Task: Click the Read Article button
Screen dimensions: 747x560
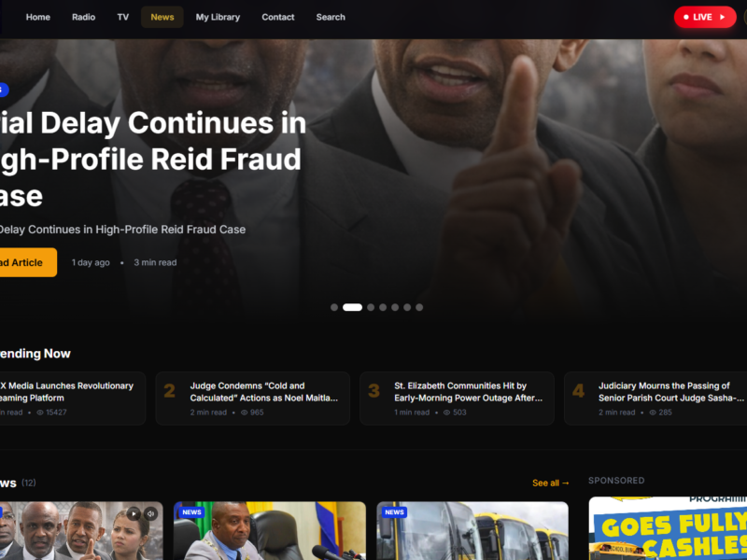Action: coord(26,262)
